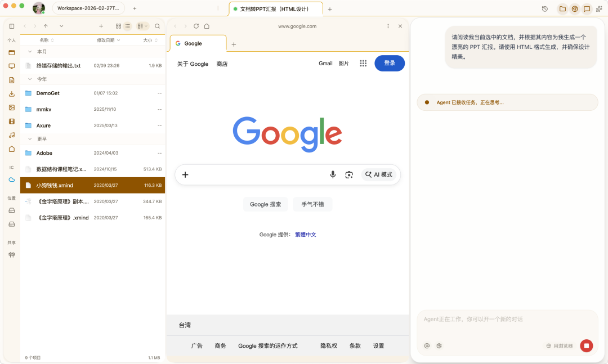Collapse the 本月 group
Screen dimensions: 608x364
(30, 52)
